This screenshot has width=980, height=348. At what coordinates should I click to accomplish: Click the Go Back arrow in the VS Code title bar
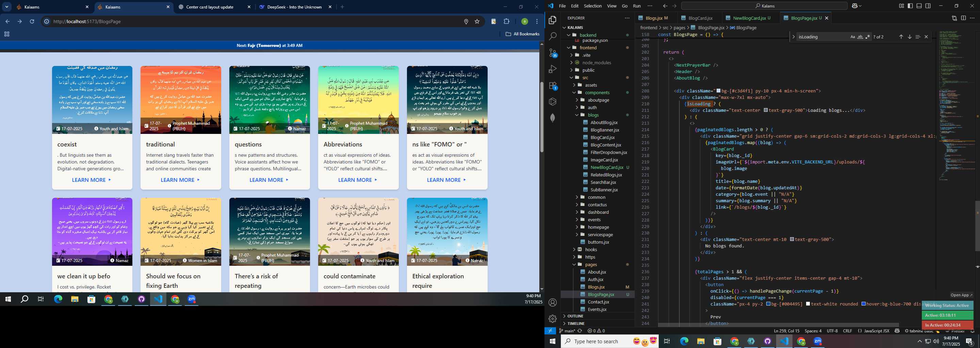pos(665,6)
